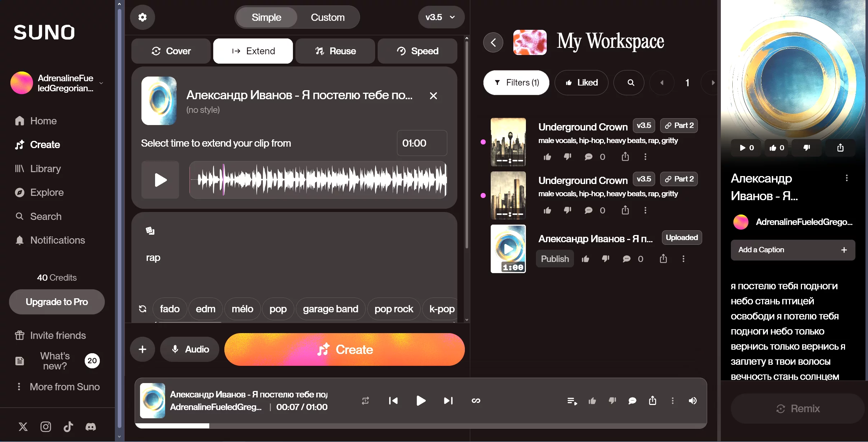Open Invite friends
The width and height of the screenshot is (868, 442).
[x=50, y=335]
